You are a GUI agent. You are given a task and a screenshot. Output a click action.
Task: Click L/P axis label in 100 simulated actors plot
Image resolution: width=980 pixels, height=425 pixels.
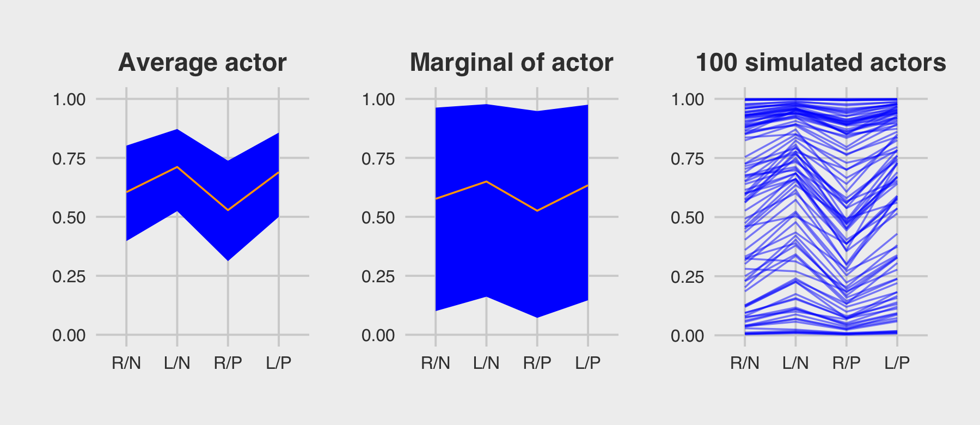[x=897, y=363]
